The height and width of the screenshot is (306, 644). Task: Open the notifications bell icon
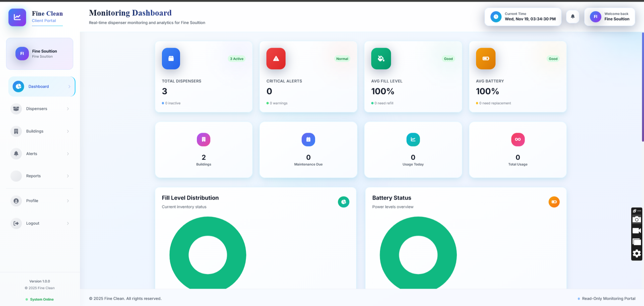click(573, 17)
